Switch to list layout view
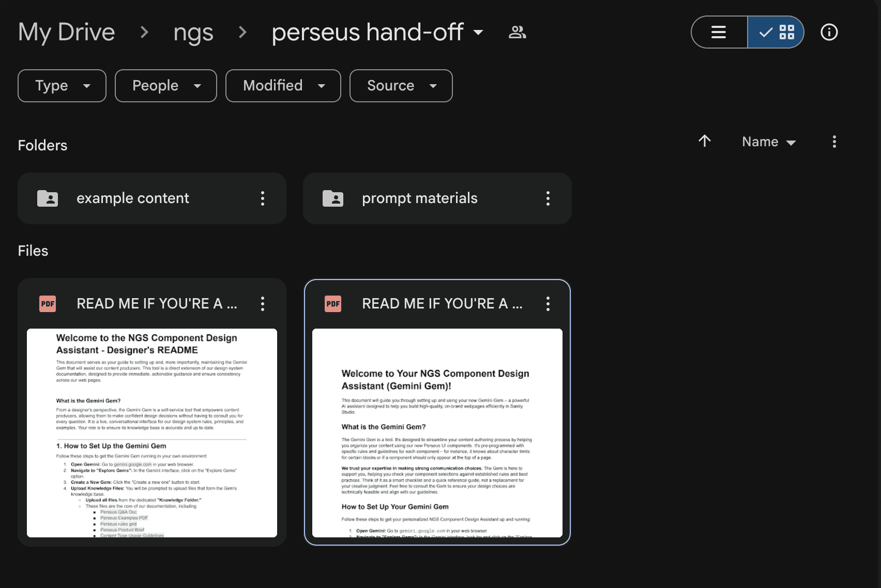Screen dimensions: 881x588 pyautogui.click(x=719, y=32)
